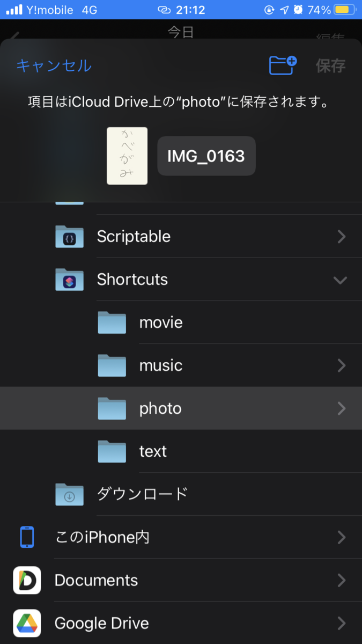The height and width of the screenshot is (644, 362).
Task: Tap the 21:12 clock in status bar
Action: click(190, 10)
